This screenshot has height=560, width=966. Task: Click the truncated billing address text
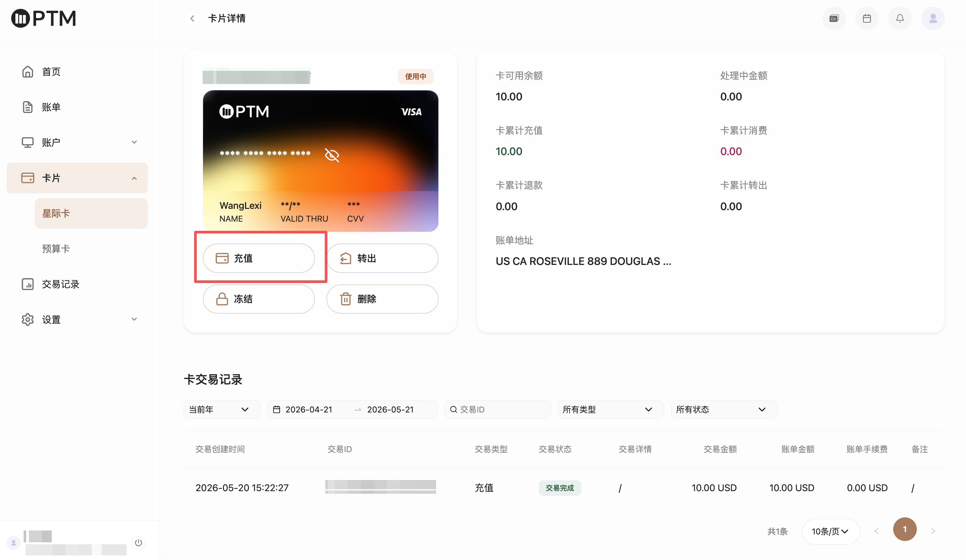(x=583, y=261)
